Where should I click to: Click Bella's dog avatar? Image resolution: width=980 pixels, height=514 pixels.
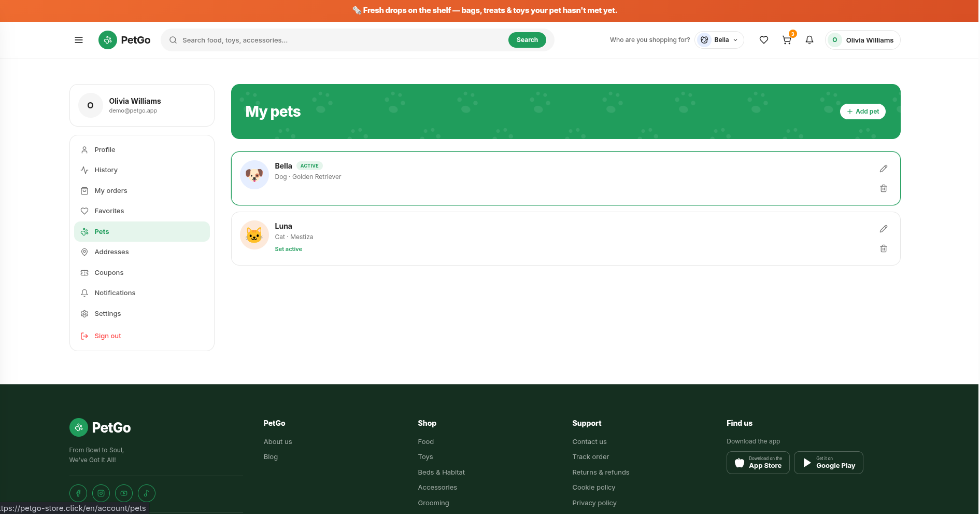coord(254,175)
